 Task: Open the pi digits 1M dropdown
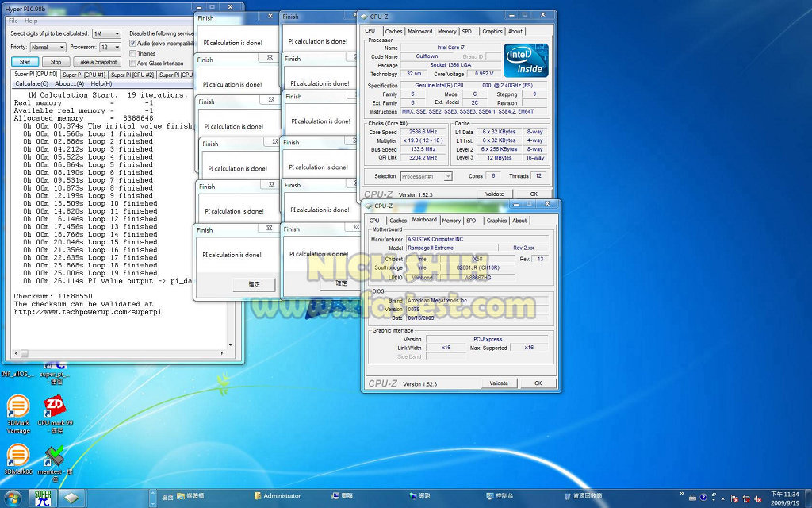pos(106,34)
